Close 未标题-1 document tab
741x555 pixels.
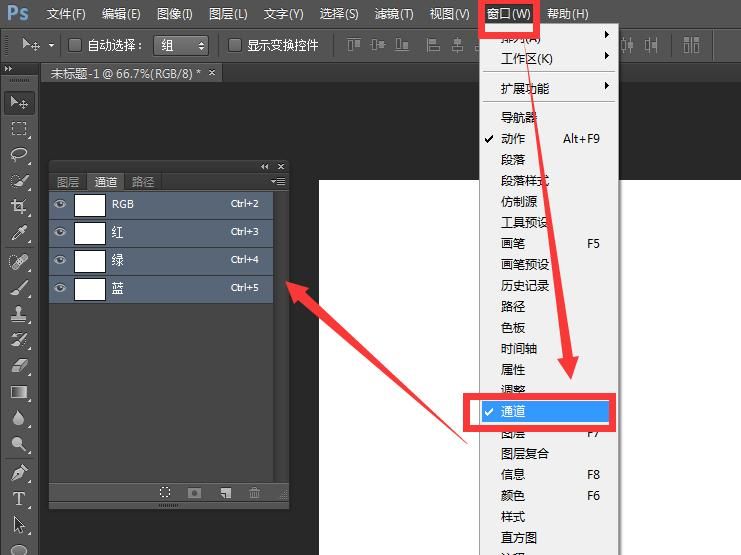point(212,72)
